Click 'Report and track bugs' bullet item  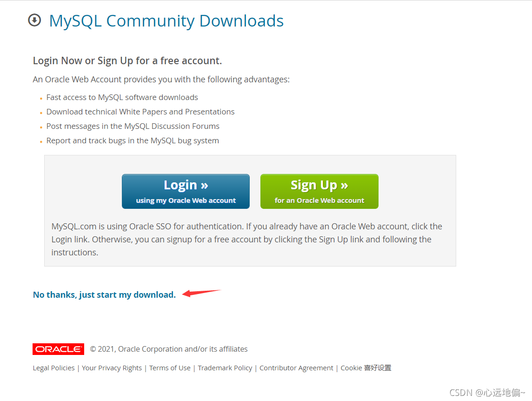[133, 141]
